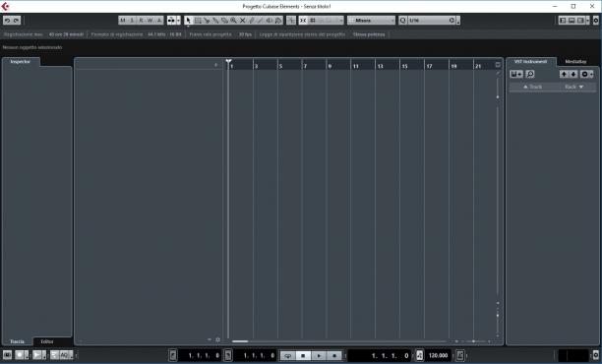Select the Draw pencil tool
Screen dimensions: 602x364
pyautogui.click(x=252, y=21)
